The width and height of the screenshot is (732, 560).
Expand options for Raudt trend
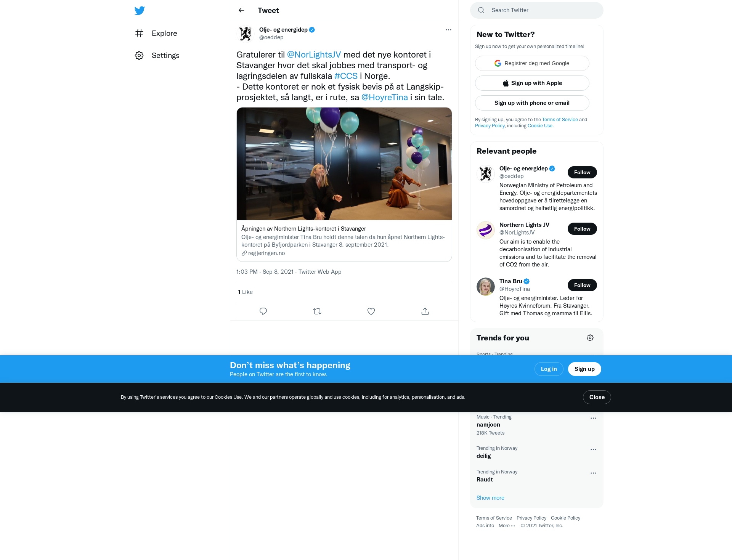[x=593, y=473]
